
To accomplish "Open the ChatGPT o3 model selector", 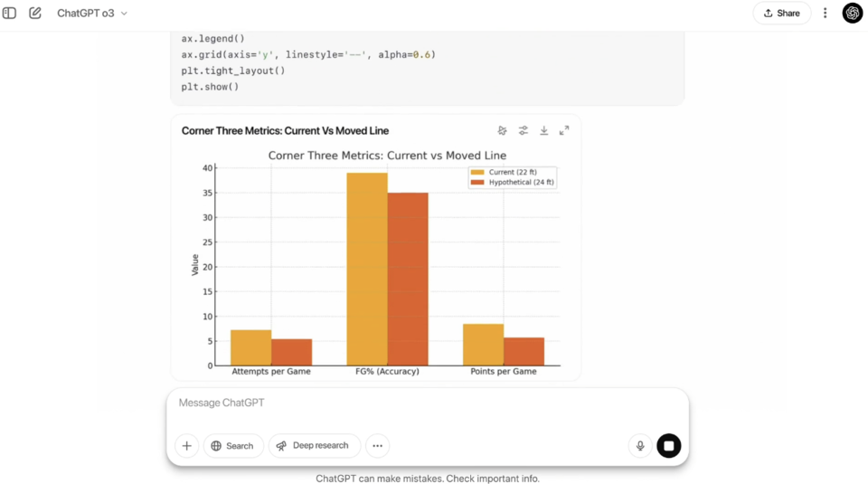I will click(92, 14).
